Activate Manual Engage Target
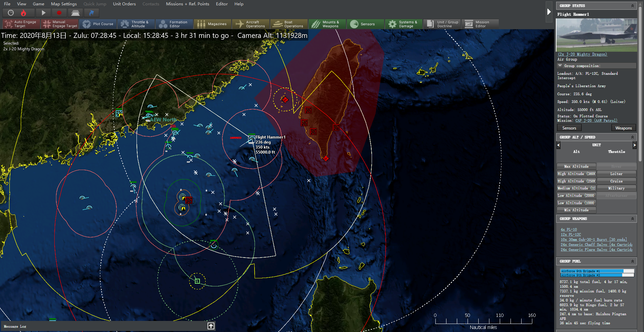 point(60,24)
